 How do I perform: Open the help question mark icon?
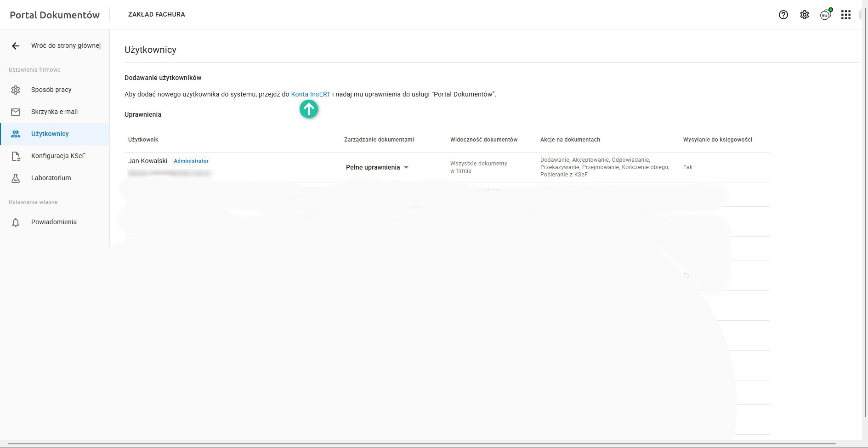tap(783, 15)
